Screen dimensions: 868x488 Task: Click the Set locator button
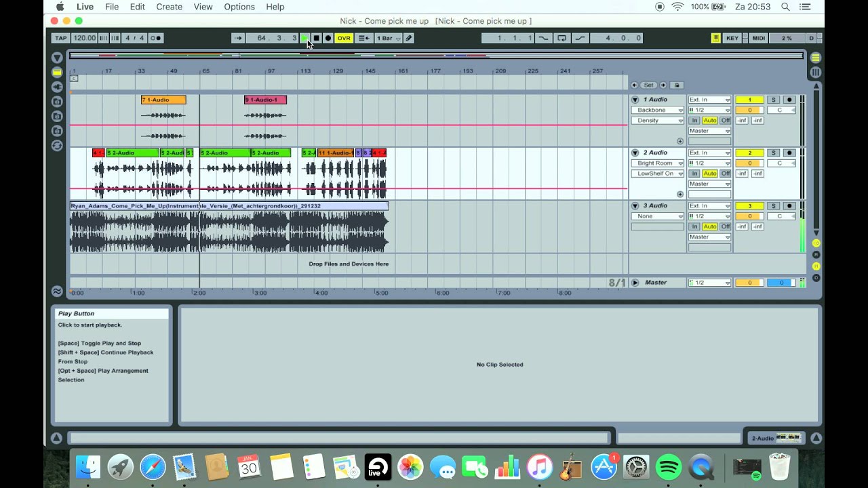(649, 85)
